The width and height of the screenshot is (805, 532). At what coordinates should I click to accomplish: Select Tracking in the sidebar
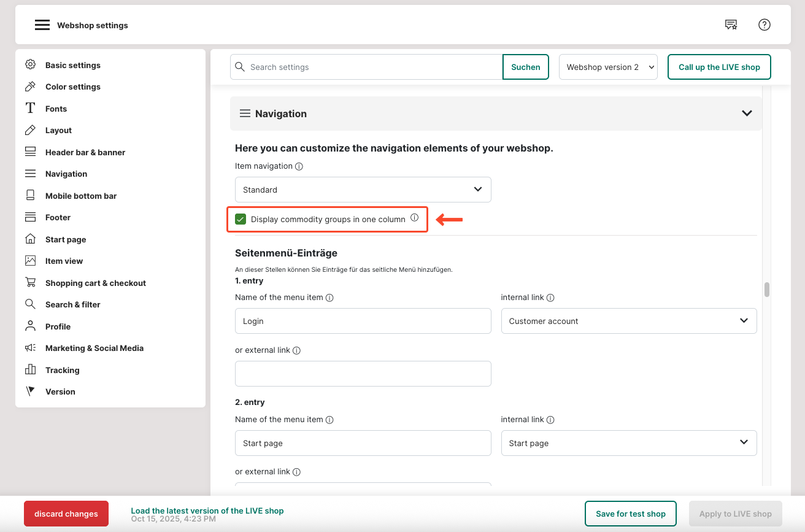[x=62, y=370]
